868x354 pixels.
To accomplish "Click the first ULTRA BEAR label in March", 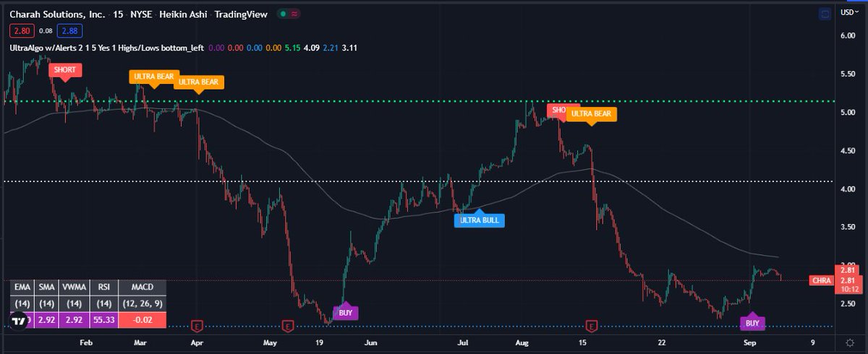I will tap(153, 76).
